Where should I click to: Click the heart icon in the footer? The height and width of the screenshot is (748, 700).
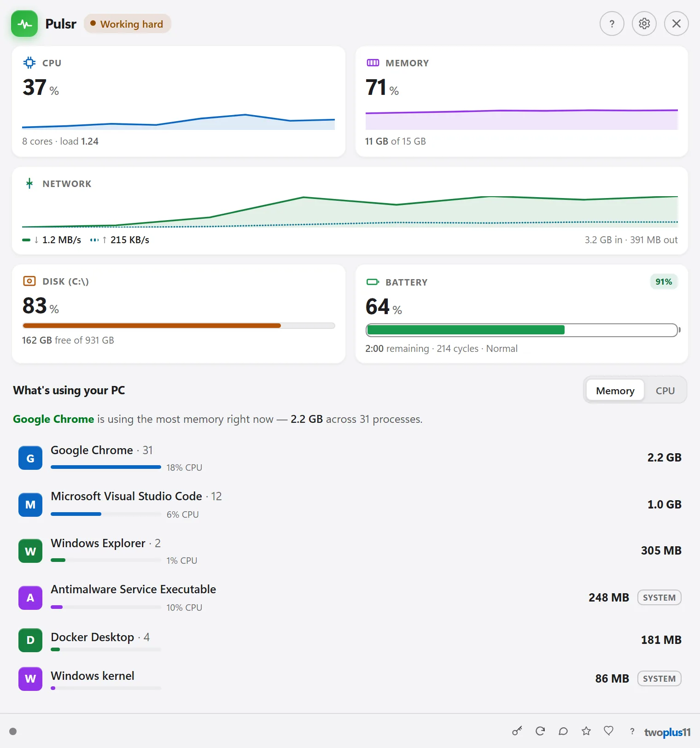tap(608, 731)
